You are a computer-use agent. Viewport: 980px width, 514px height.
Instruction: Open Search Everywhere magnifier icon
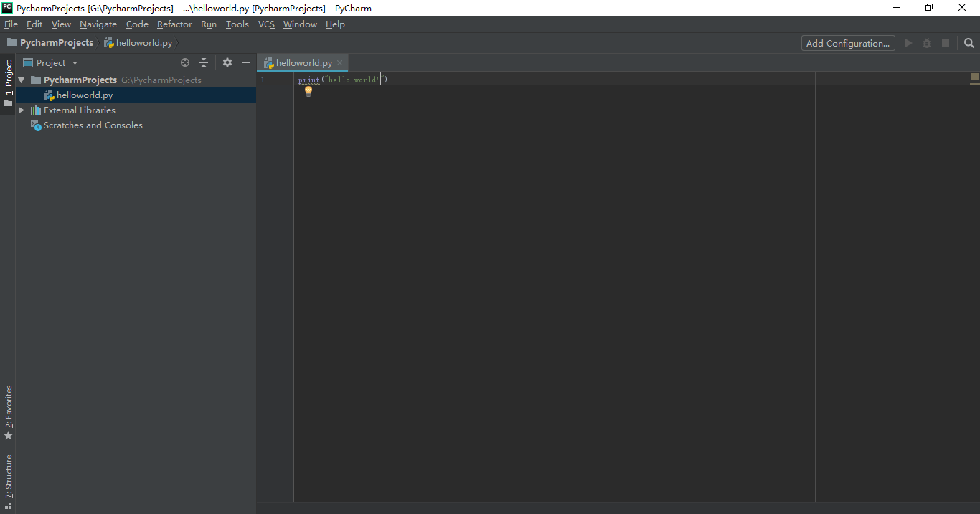(969, 43)
